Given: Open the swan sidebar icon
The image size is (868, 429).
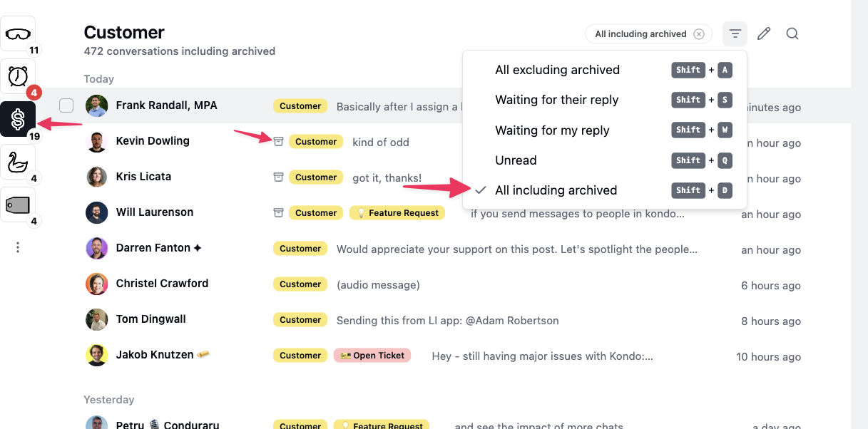Looking at the screenshot, I should coord(18,162).
